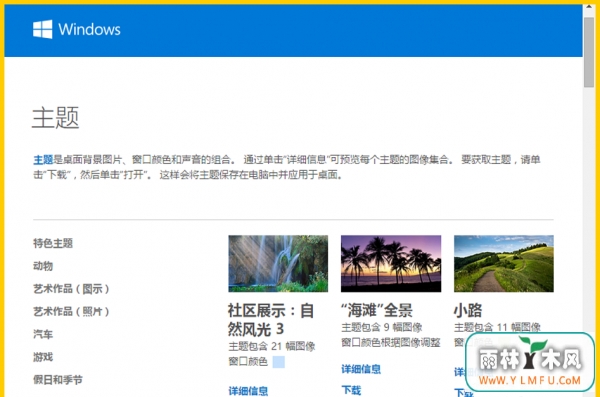Click the 小路 theme title

(x=468, y=310)
